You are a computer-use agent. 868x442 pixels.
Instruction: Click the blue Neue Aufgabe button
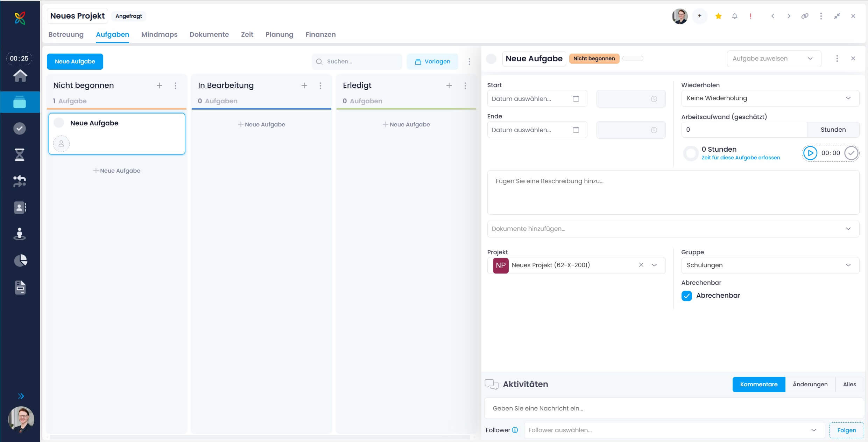pos(75,62)
